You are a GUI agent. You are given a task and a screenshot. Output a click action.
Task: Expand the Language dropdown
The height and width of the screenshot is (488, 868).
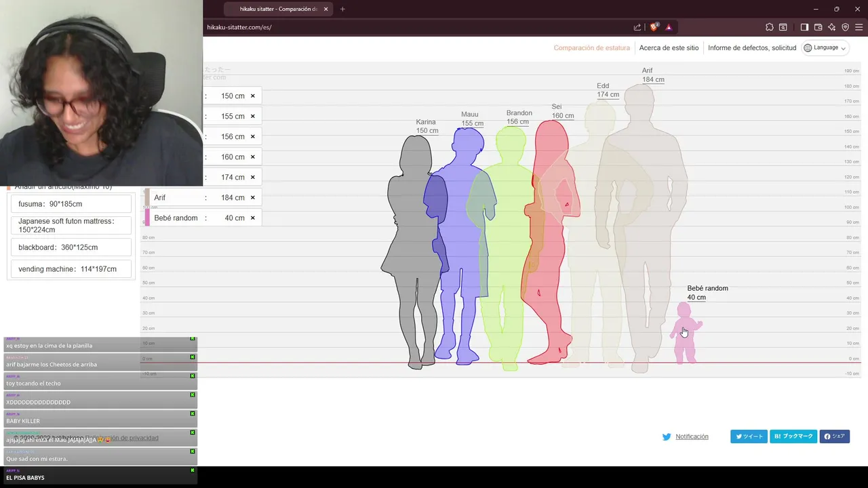pos(825,47)
